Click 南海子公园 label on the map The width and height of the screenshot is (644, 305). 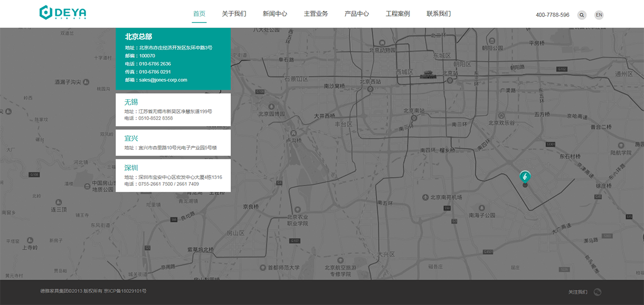point(482,215)
